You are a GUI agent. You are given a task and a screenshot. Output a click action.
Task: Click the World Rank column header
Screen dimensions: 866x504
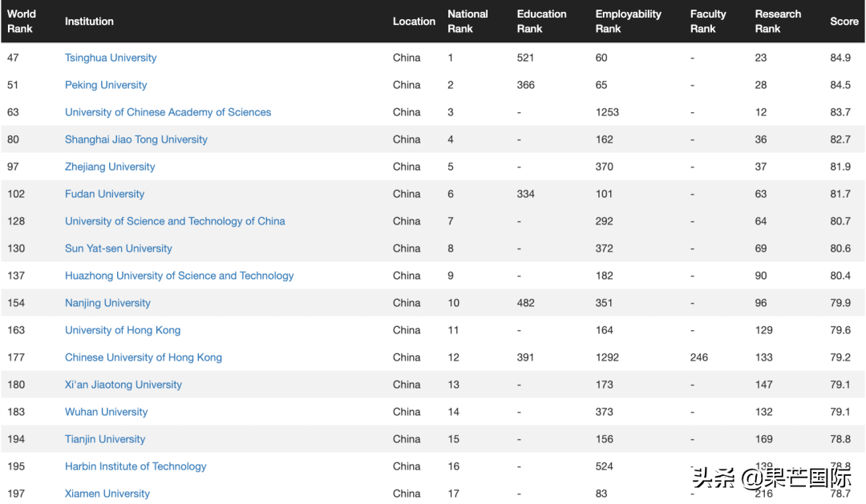(22, 21)
